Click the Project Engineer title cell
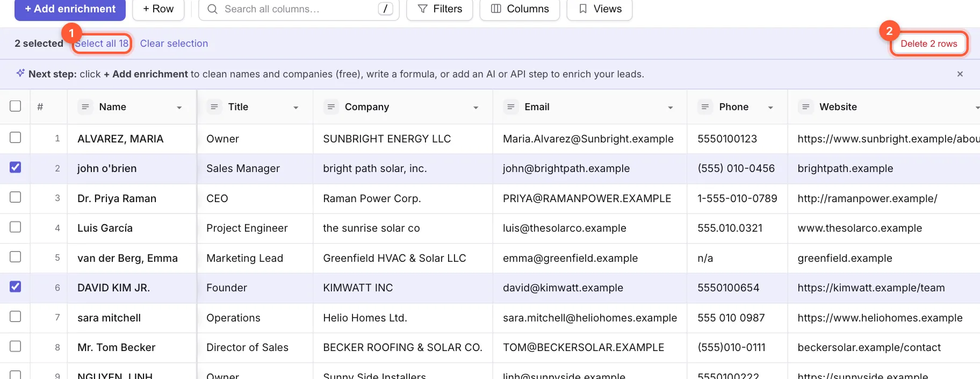The height and width of the screenshot is (379, 980). coord(255,228)
